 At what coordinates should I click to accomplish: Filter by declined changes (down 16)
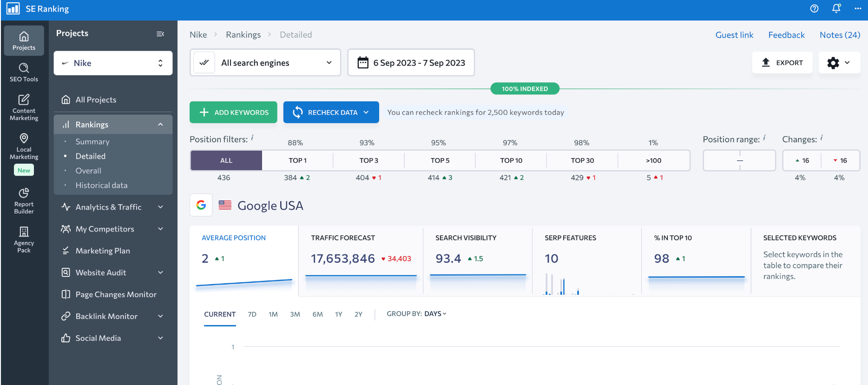click(840, 160)
